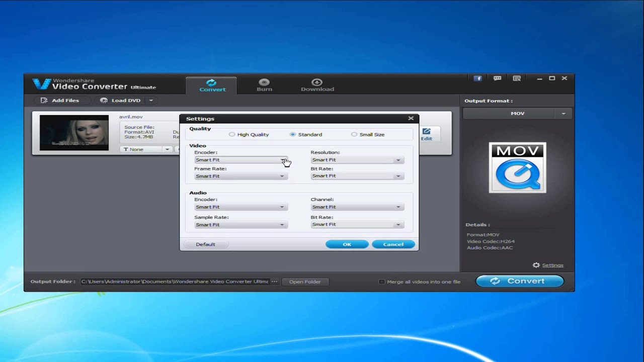
Task: Open the Audio Encoder dropdown
Action: 240,207
